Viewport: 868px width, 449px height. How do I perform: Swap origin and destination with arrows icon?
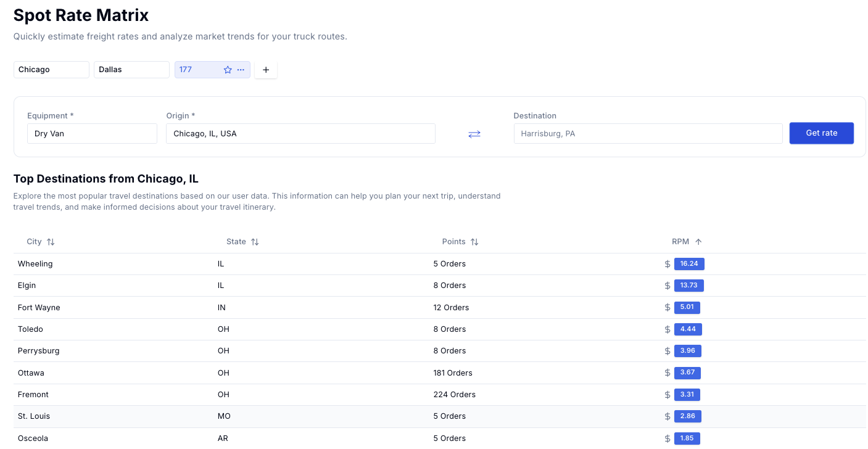474,134
